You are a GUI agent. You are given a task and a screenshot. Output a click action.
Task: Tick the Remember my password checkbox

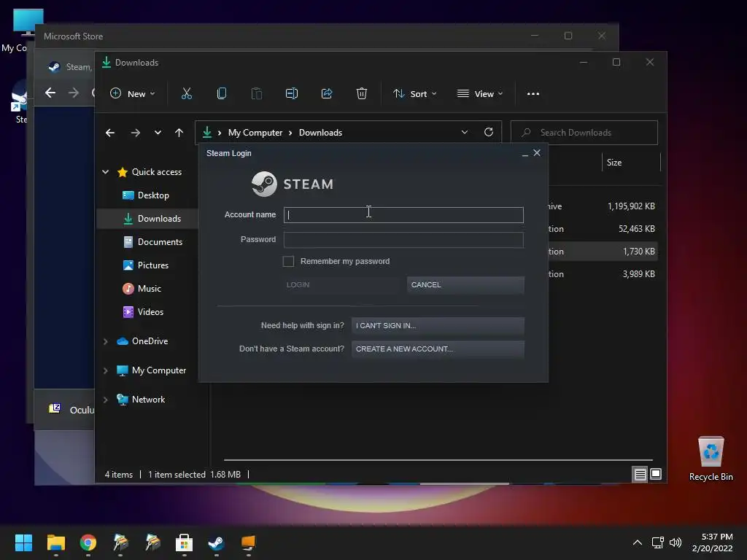point(288,261)
